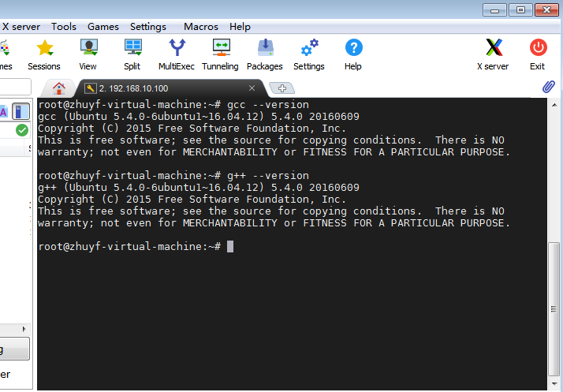
Task: Click the new tab plus button
Action: point(281,88)
